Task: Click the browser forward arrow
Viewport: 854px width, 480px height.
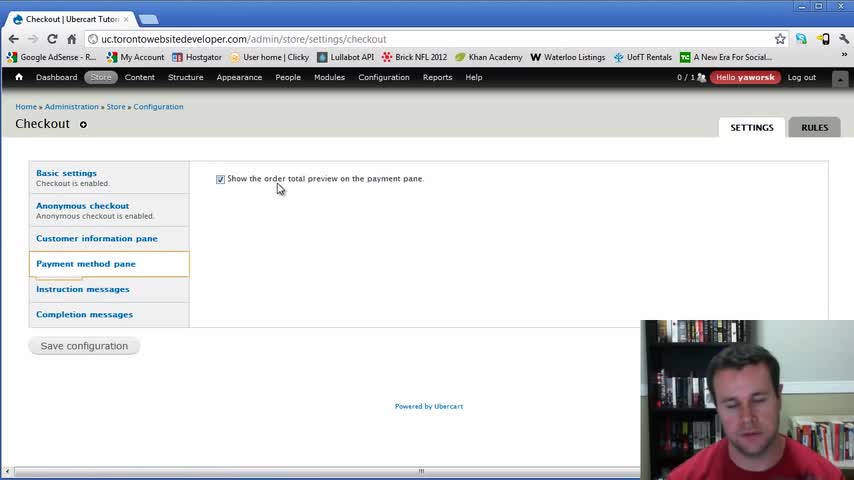Action: (33, 39)
